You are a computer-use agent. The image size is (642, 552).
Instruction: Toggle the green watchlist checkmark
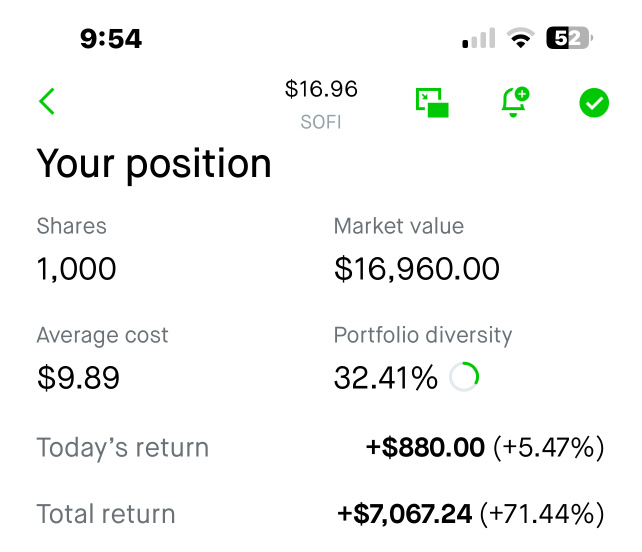click(594, 102)
